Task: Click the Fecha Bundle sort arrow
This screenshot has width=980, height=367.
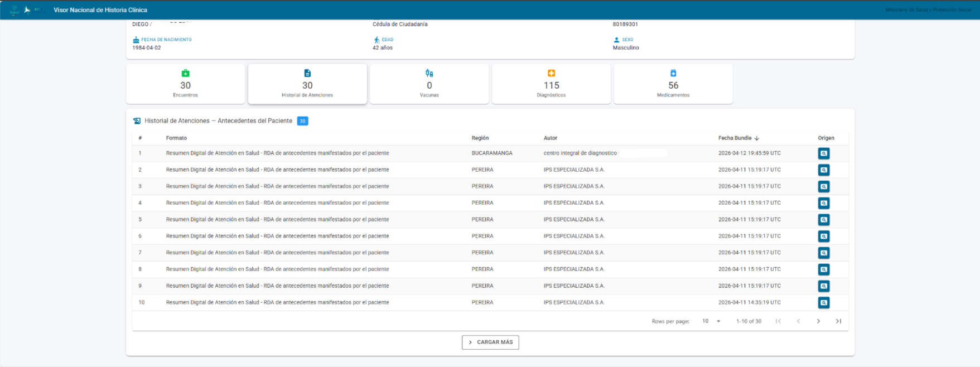Action: [757, 138]
